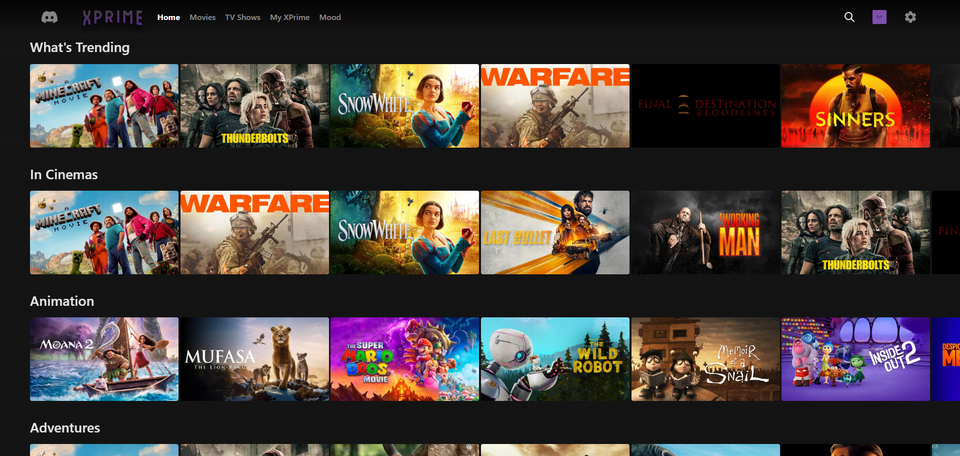Open Memoir of a Snail poster

[x=705, y=359]
